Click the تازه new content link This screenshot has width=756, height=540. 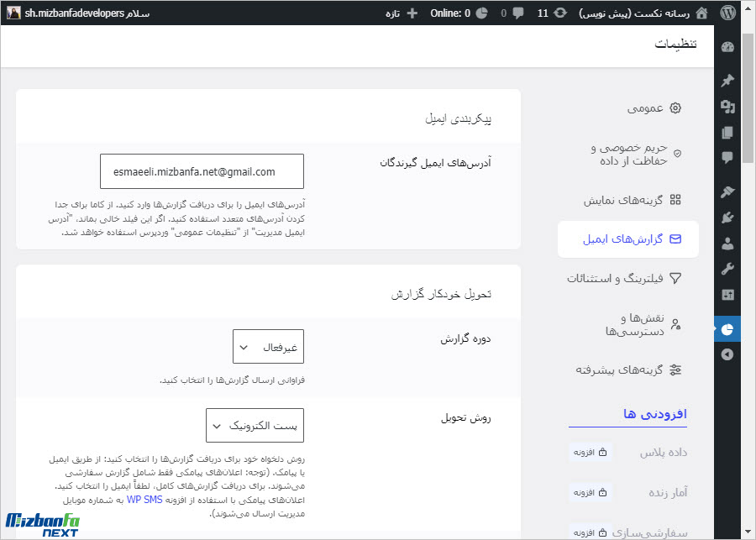point(392,13)
